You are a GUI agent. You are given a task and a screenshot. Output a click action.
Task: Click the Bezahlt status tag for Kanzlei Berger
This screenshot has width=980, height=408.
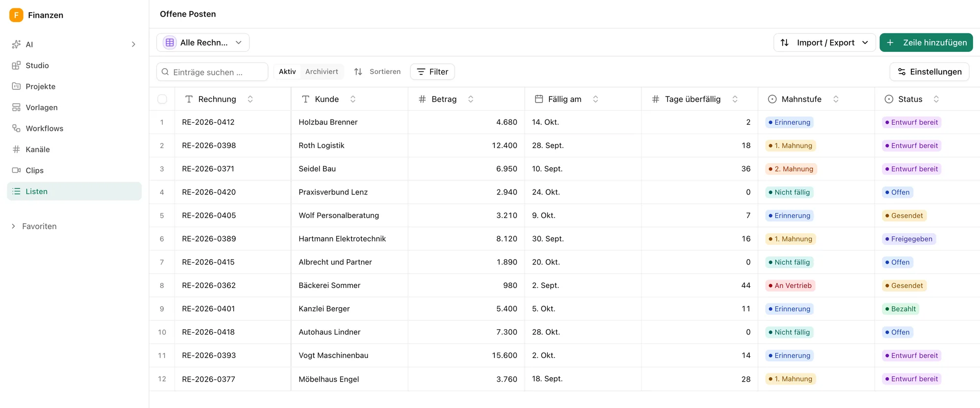pos(901,309)
